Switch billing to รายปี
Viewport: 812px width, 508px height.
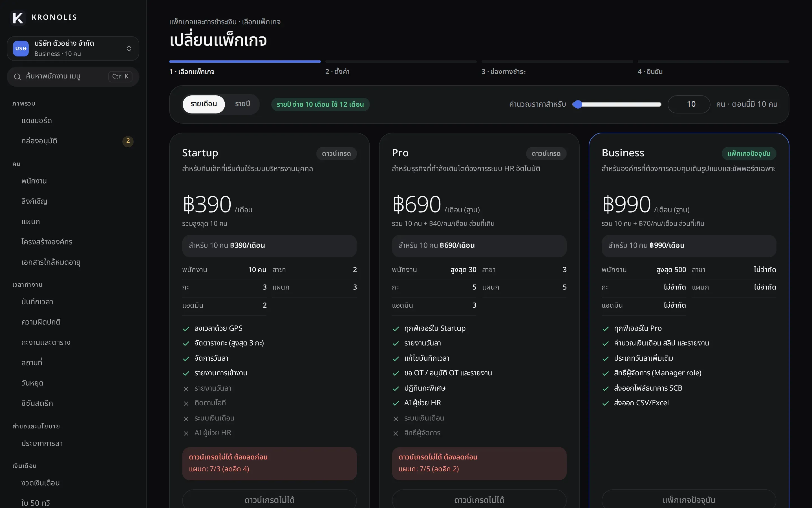point(242,104)
